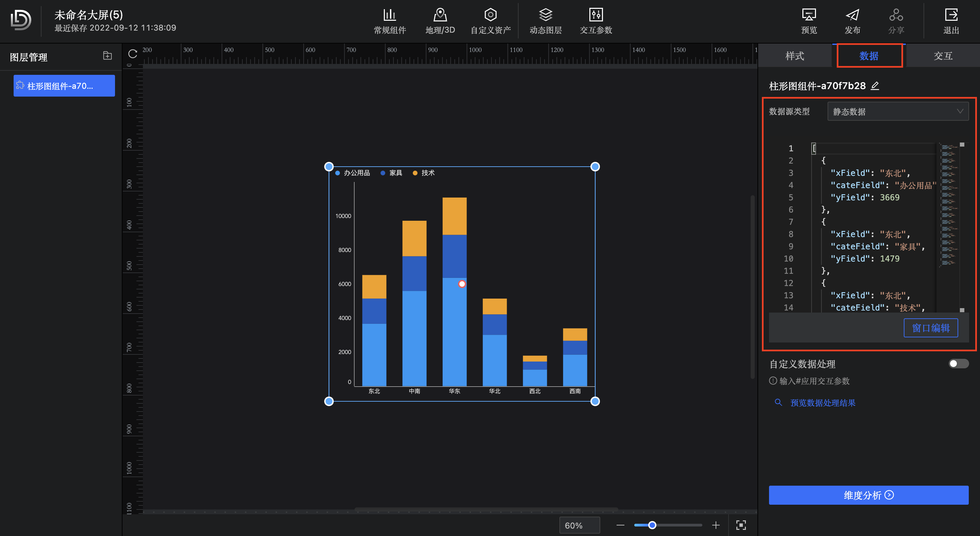Click the canvas refresh icon
The width and height of the screenshot is (980, 536).
click(133, 54)
